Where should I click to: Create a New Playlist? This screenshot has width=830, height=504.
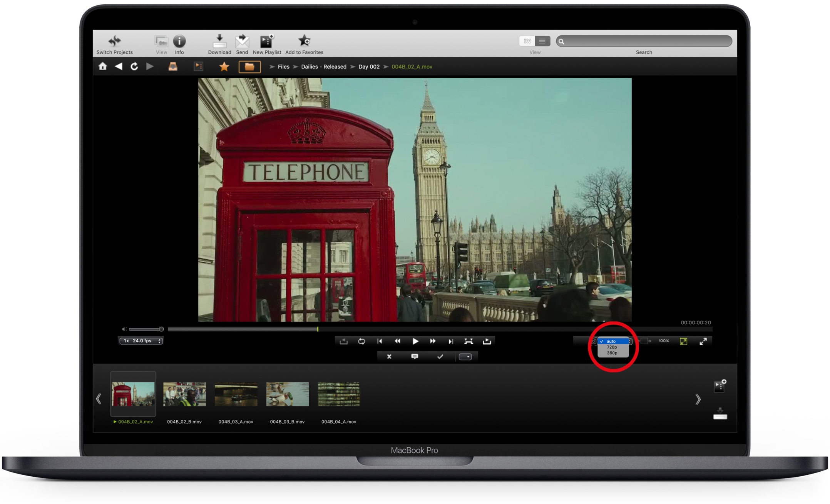coord(266,41)
